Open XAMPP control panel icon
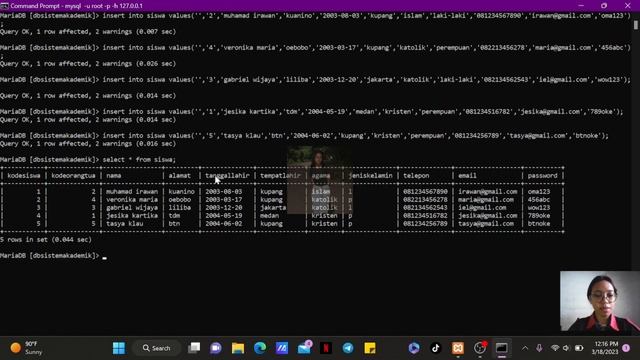 (x=458, y=348)
